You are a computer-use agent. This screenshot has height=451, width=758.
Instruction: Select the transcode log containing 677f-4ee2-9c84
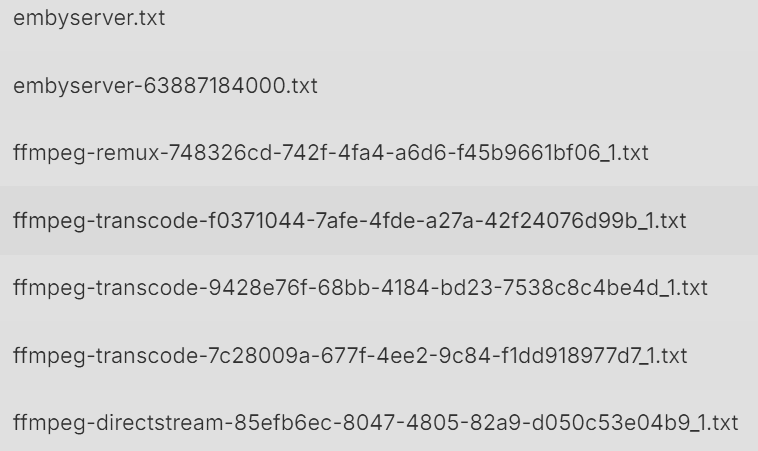point(379,355)
